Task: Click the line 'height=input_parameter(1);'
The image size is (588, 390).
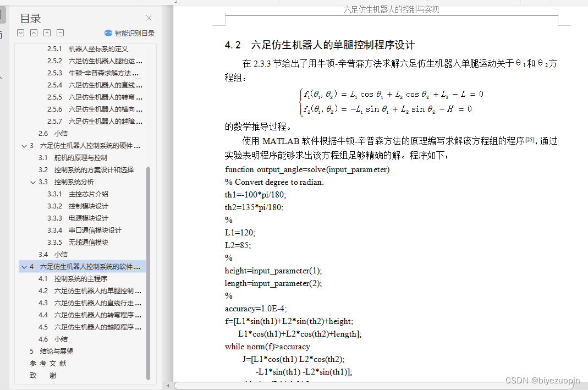Action: coord(273,271)
